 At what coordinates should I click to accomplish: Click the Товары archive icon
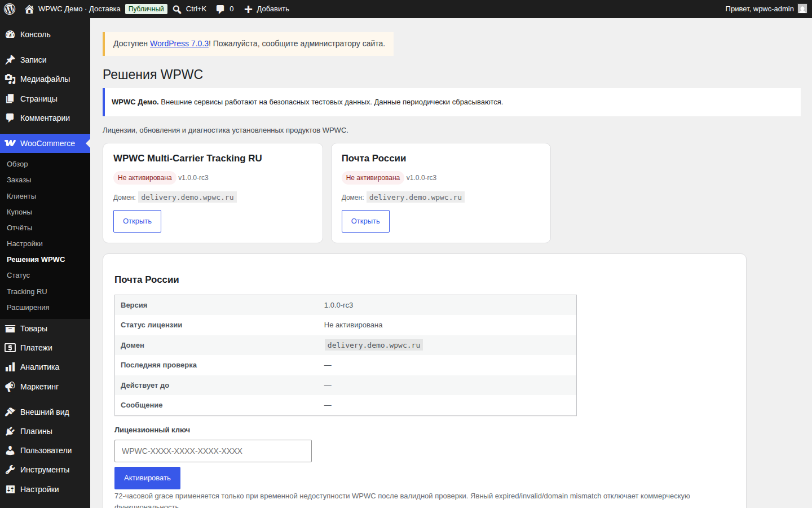pyautogui.click(x=10, y=329)
